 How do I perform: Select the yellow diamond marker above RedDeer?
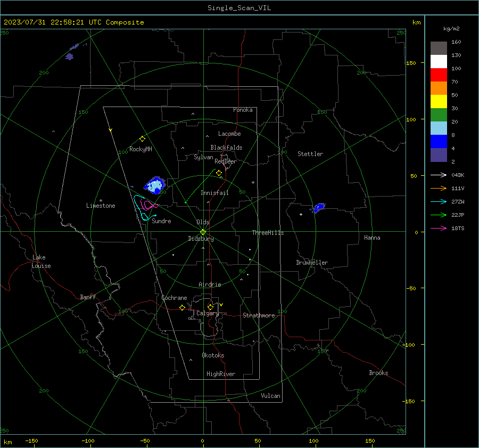[x=219, y=173]
